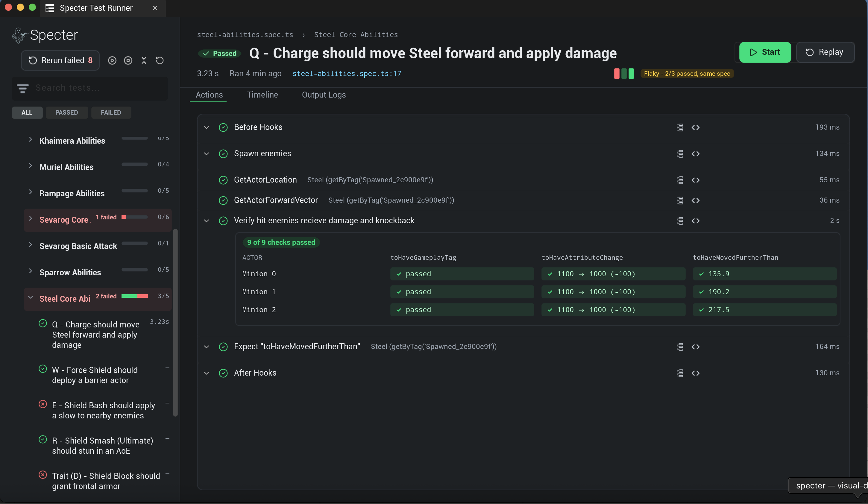Collapse the Steel Core Abilities group
868x504 pixels.
coord(30,297)
